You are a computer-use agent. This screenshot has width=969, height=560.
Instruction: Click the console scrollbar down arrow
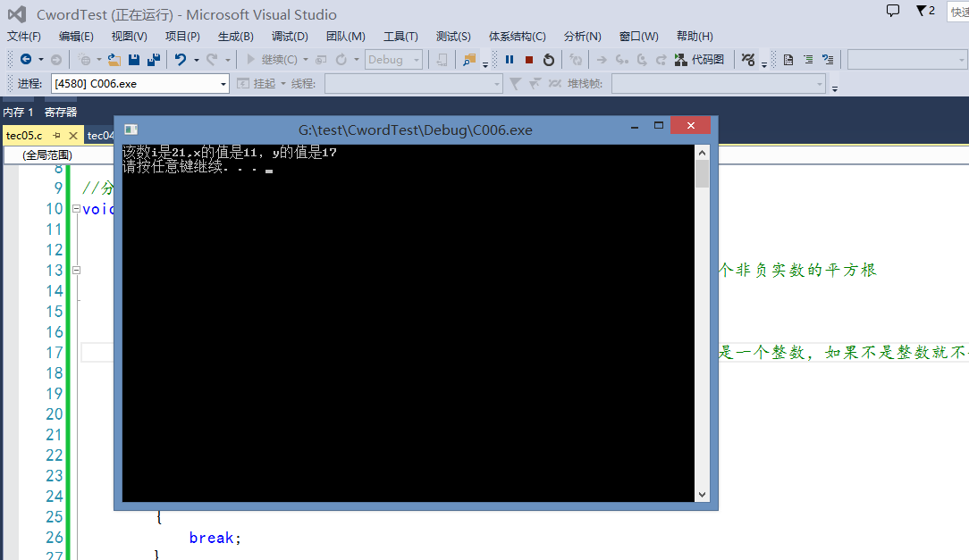pyautogui.click(x=702, y=495)
